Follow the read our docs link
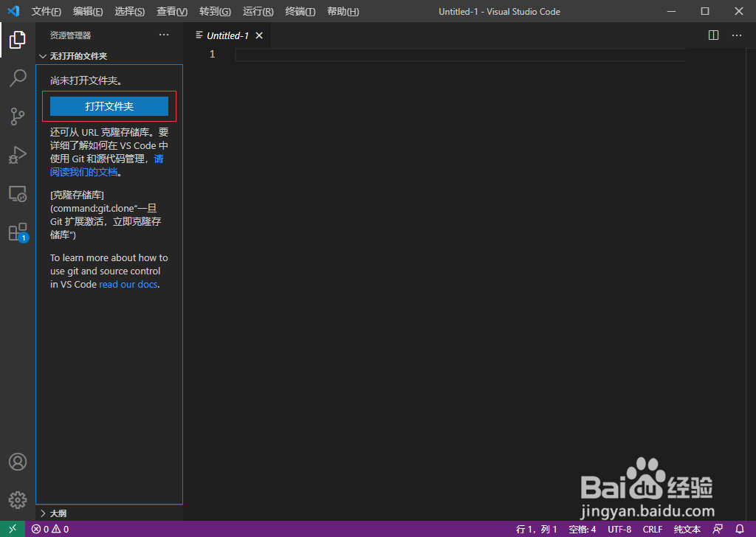 click(128, 284)
